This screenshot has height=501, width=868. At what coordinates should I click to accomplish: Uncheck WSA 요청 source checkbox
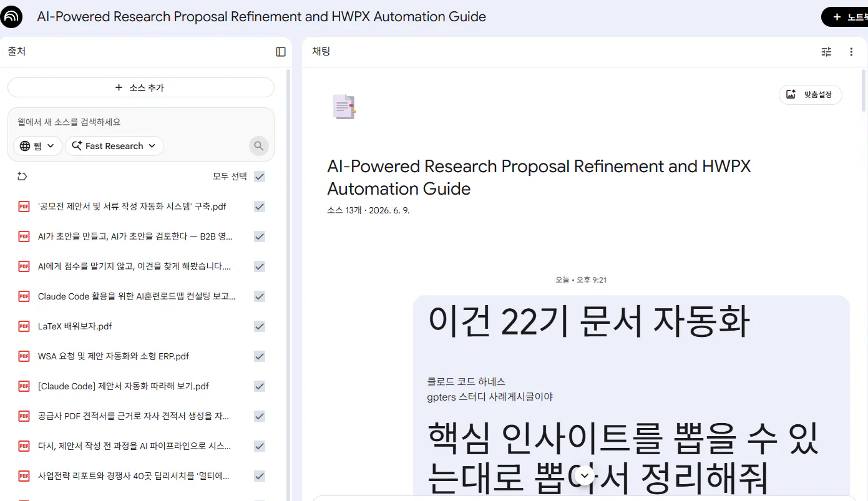pos(260,356)
